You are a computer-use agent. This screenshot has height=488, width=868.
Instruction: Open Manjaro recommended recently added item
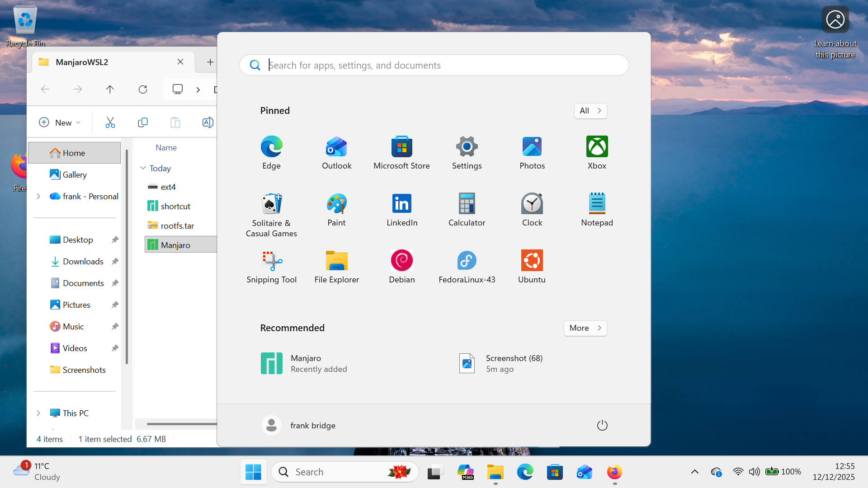pyautogui.click(x=304, y=363)
